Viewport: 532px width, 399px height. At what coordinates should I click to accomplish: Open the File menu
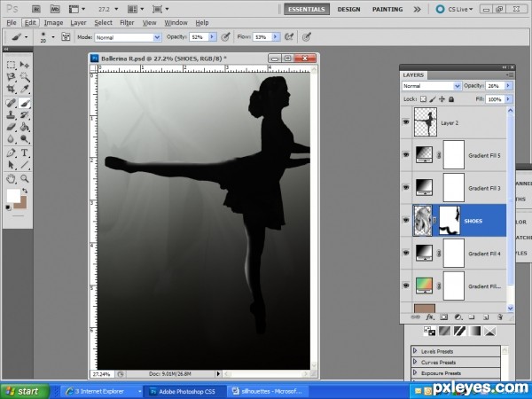tap(12, 23)
